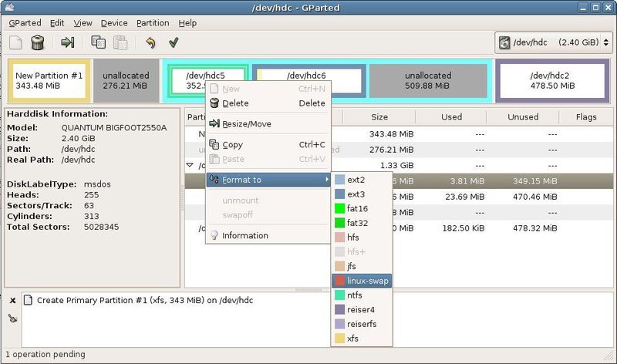Clear the operations list with broom icon
Viewport: 617px width, 364px height.
[12, 317]
